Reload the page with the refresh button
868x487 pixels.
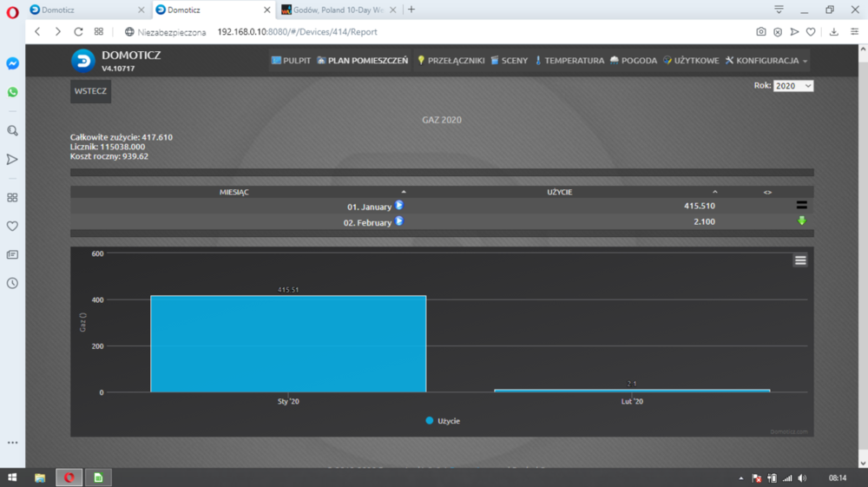pos(78,31)
